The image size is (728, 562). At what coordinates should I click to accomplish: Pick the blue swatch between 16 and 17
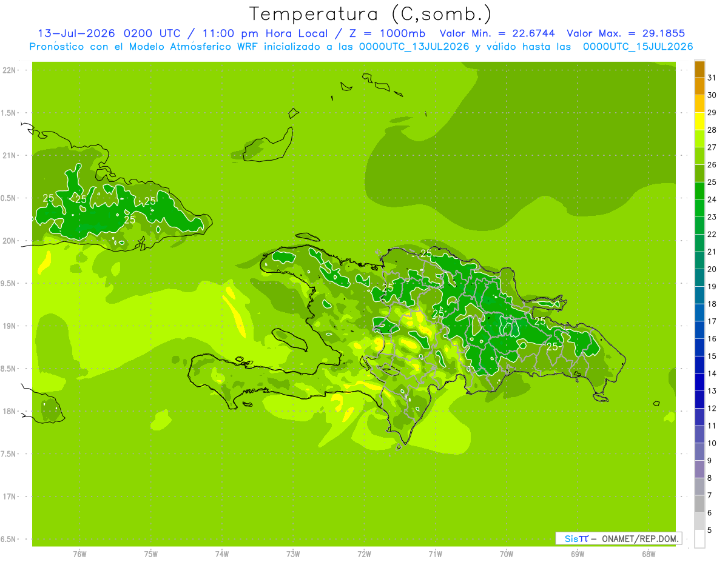(699, 330)
